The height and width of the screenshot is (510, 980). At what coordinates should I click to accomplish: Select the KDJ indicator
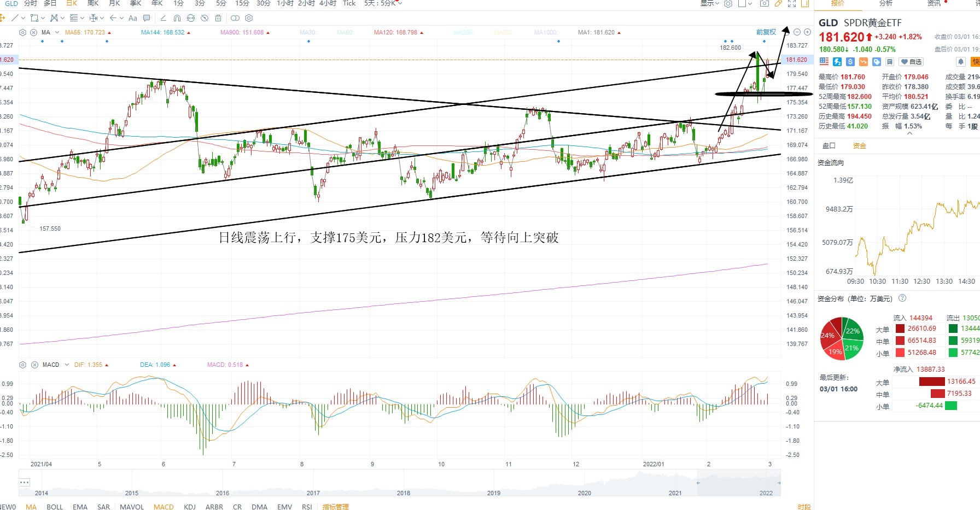point(190,507)
